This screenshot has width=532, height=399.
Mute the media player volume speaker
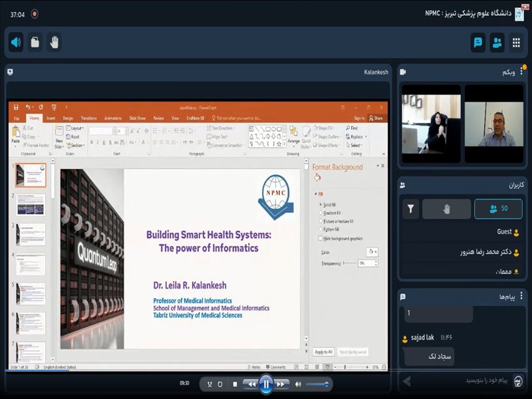pos(298,384)
